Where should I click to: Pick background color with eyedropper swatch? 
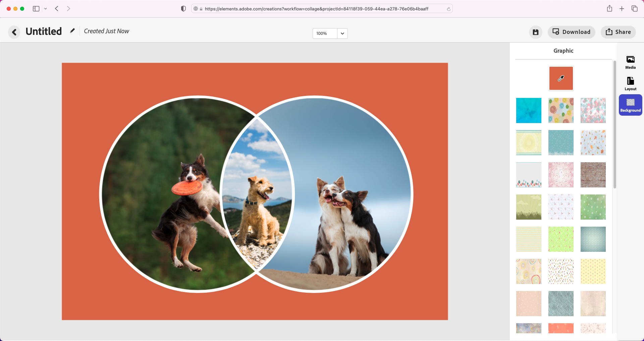coord(561,78)
